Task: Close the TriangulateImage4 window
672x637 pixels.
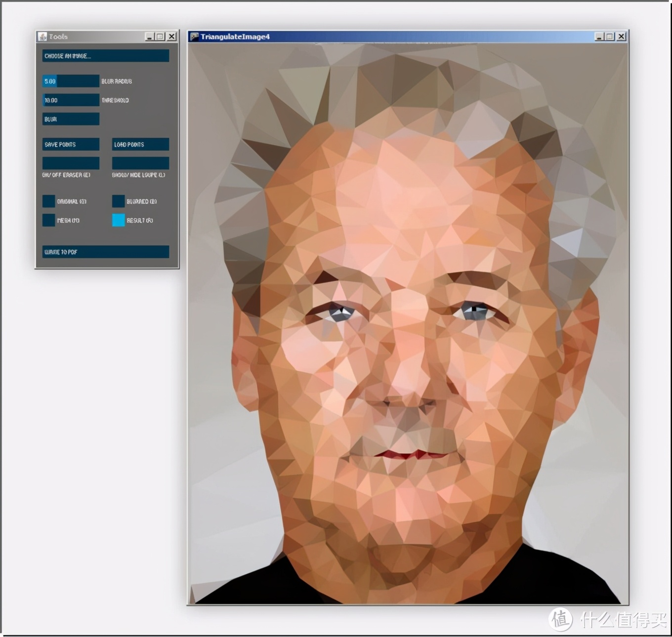Action: 621,37
